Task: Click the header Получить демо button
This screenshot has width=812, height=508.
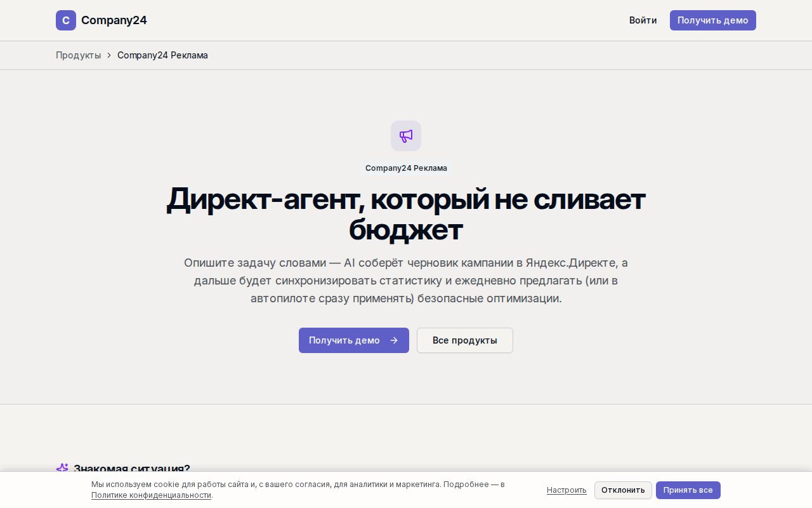Action: 713,20
